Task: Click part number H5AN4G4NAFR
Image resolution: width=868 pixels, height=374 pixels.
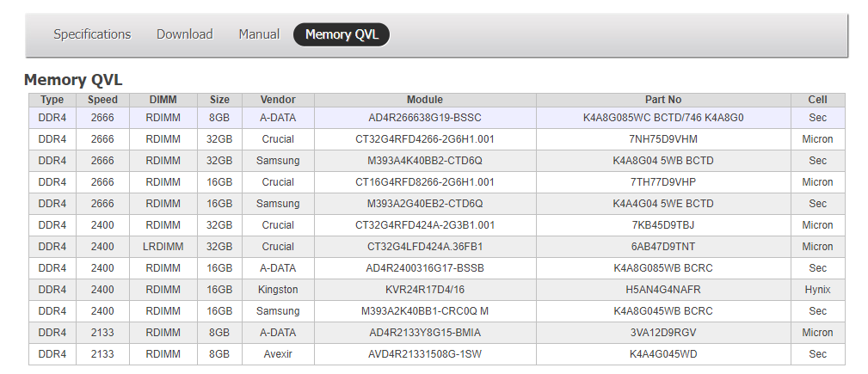Action: point(663,290)
